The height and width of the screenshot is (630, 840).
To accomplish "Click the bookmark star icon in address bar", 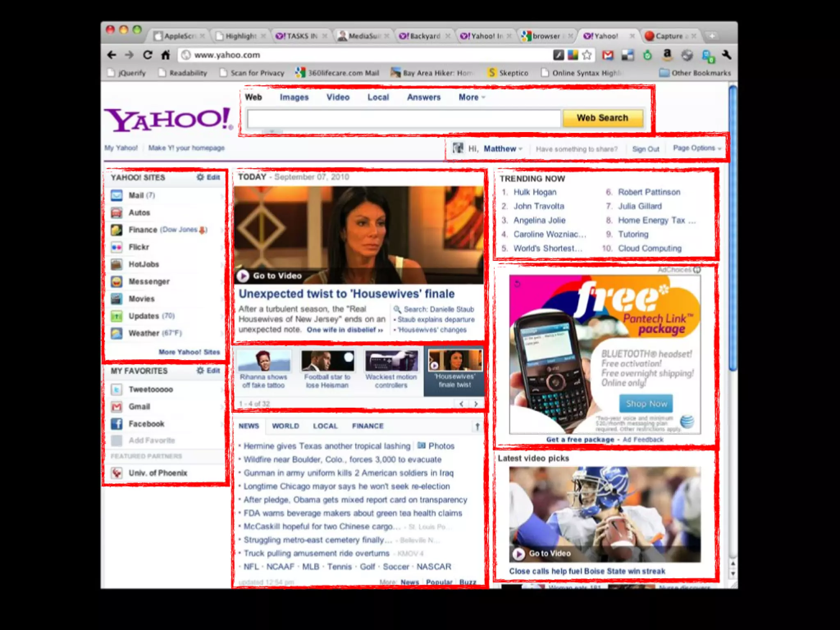I will (x=587, y=55).
